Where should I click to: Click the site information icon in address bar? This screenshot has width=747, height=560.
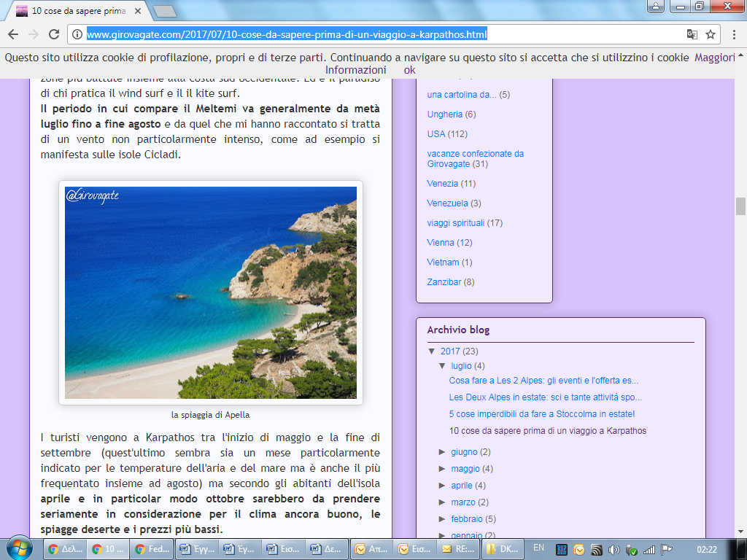77,34
